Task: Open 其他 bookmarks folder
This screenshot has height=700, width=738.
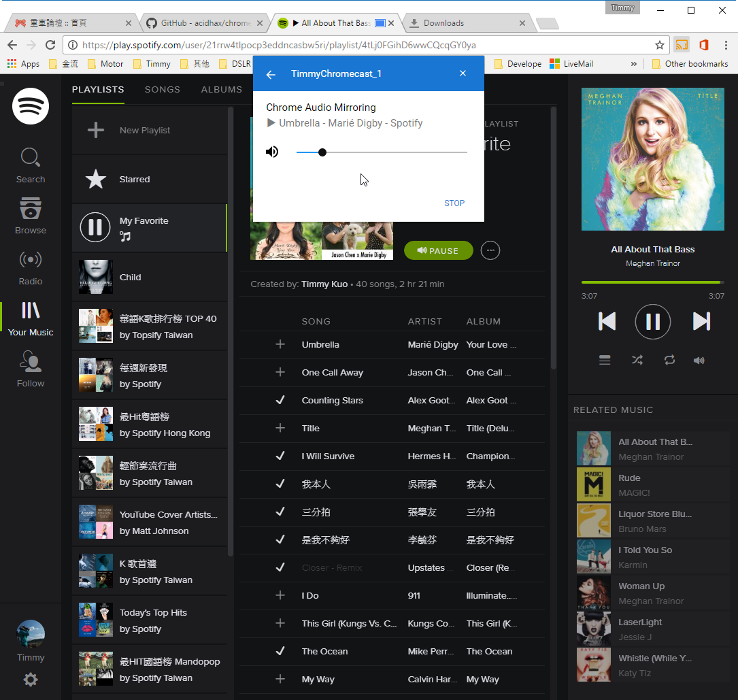Action: point(195,63)
